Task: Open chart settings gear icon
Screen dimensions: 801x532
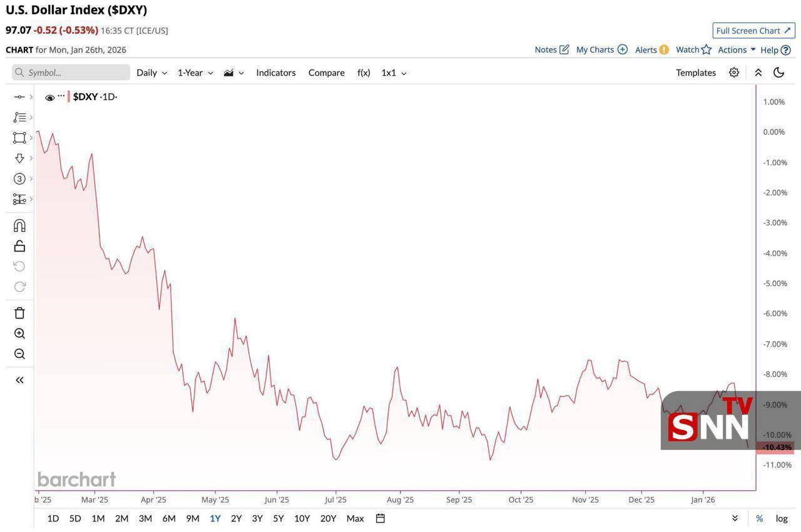Action: 734,73
